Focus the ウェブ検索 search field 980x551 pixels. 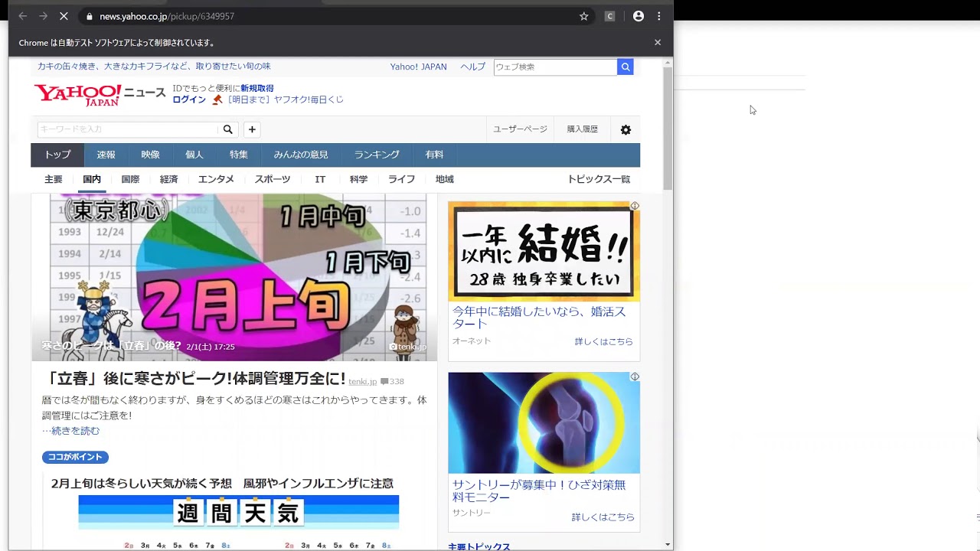point(555,67)
